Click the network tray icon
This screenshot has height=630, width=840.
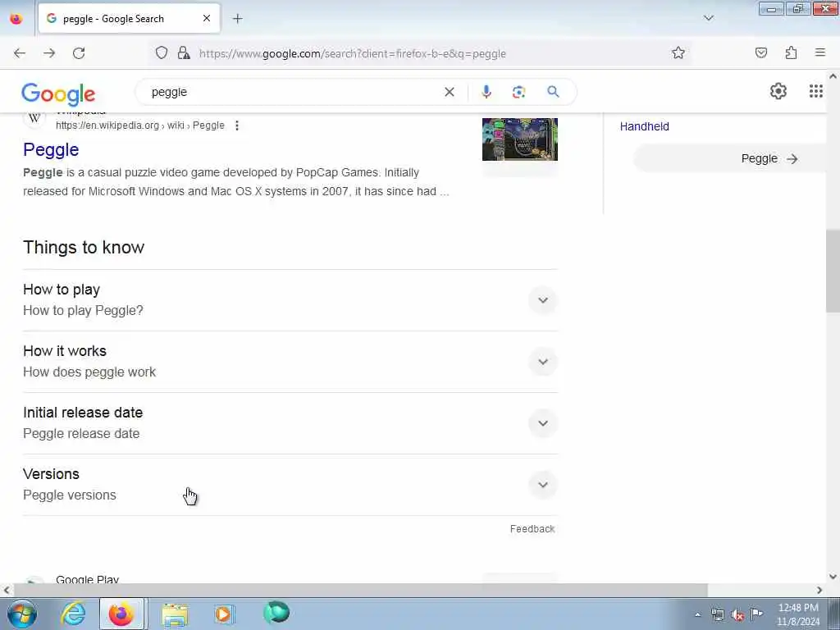(x=718, y=614)
